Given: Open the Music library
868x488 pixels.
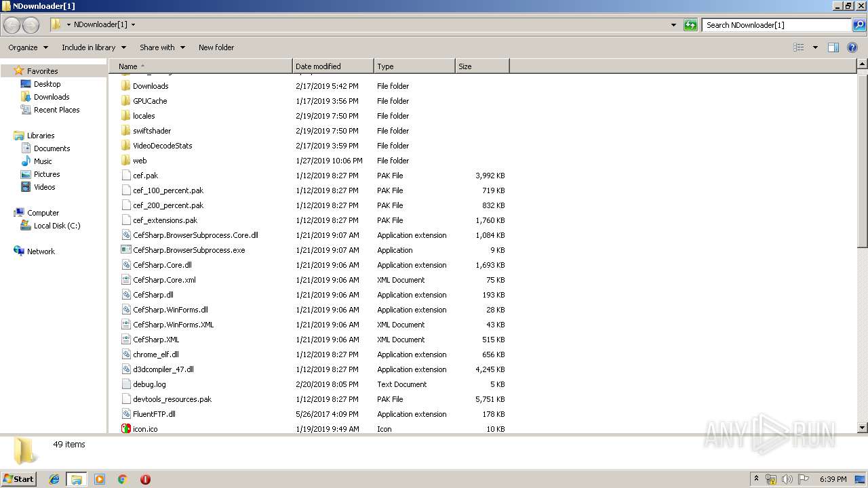Looking at the screenshot, I should [x=43, y=161].
